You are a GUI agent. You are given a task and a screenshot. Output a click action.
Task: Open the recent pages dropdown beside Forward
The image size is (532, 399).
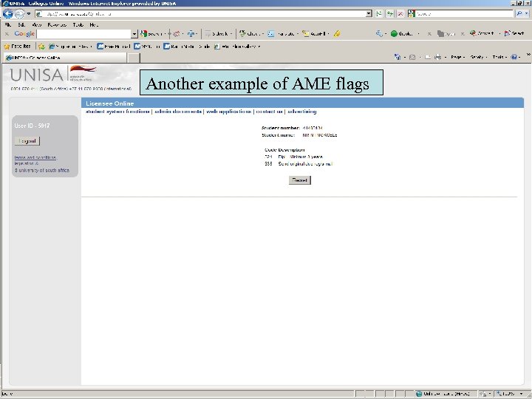(29, 14)
